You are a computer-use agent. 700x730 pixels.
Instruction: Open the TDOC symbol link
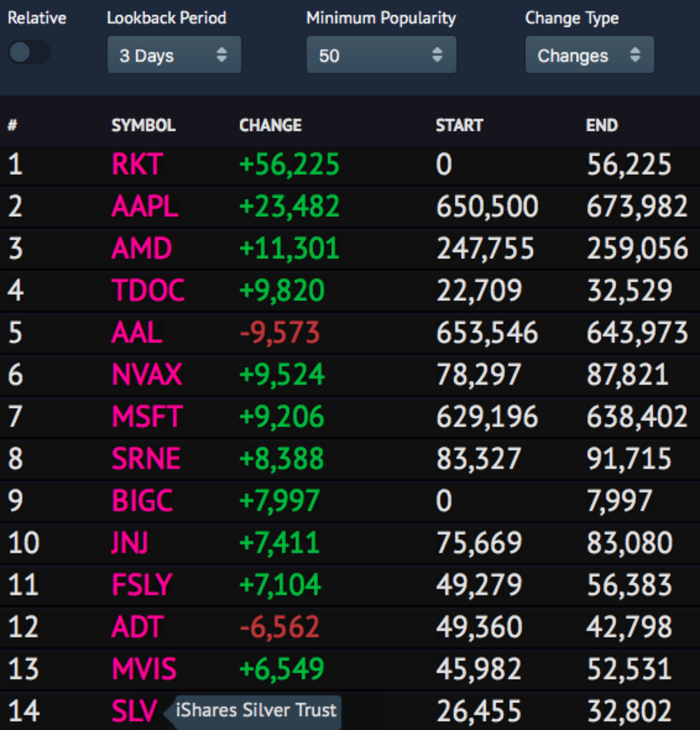tap(148, 290)
